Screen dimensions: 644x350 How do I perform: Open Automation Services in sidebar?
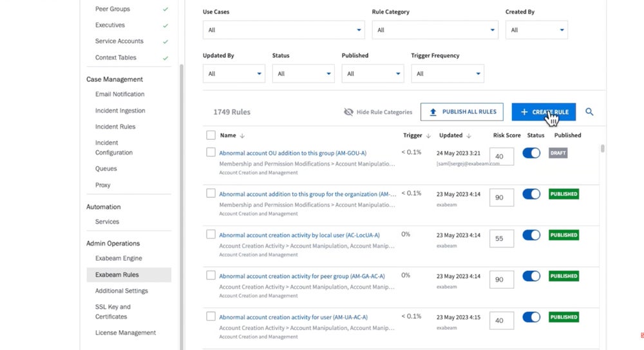point(107,222)
